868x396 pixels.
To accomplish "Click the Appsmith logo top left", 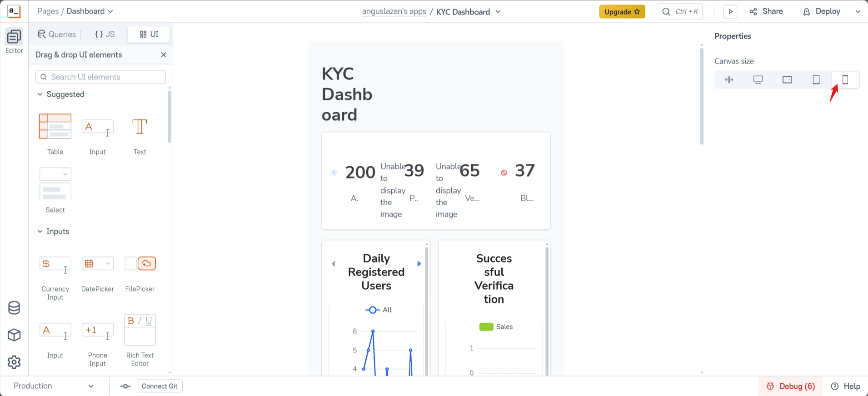I will pos(14,11).
